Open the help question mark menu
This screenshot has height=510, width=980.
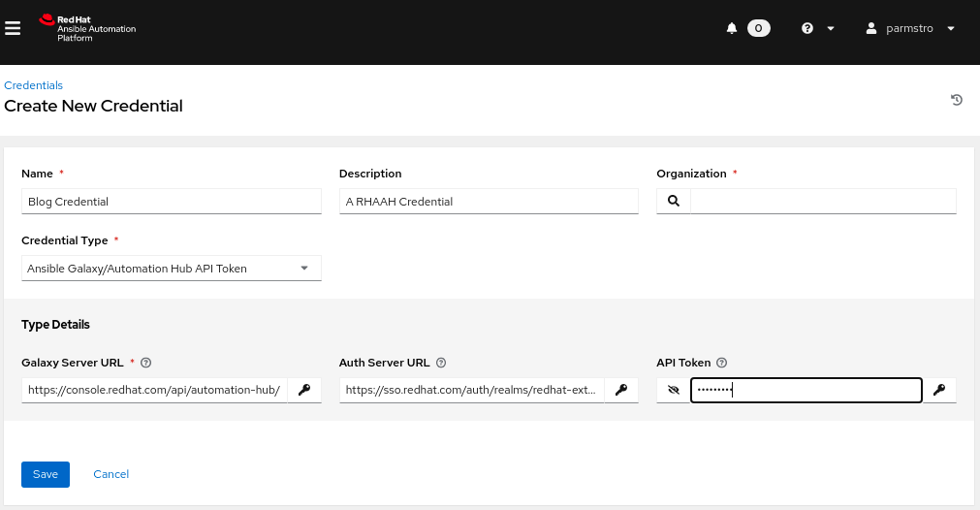point(817,28)
